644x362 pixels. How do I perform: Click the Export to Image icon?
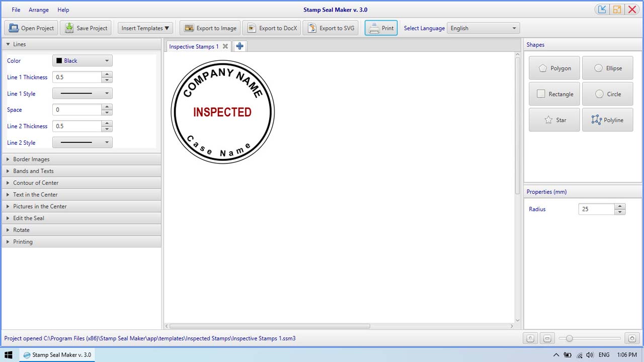click(x=189, y=28)
